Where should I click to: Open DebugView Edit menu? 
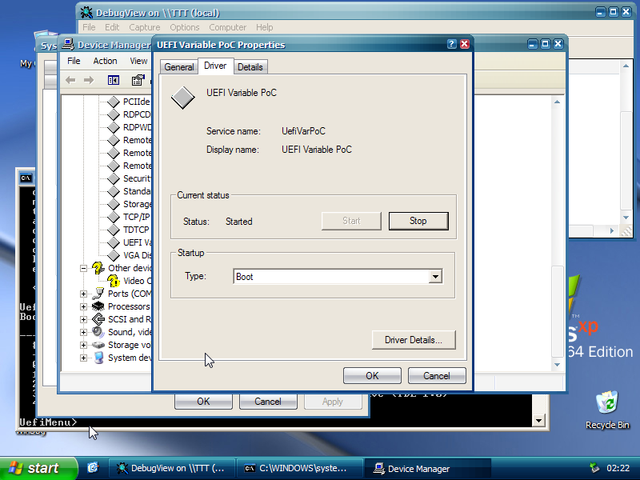pos(112,27)
